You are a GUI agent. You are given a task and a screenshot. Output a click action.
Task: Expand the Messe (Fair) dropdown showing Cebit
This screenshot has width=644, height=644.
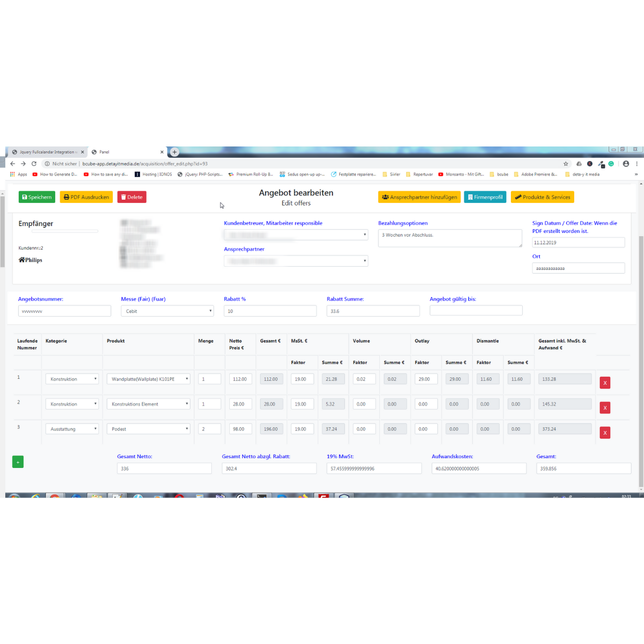pos(167,311)
